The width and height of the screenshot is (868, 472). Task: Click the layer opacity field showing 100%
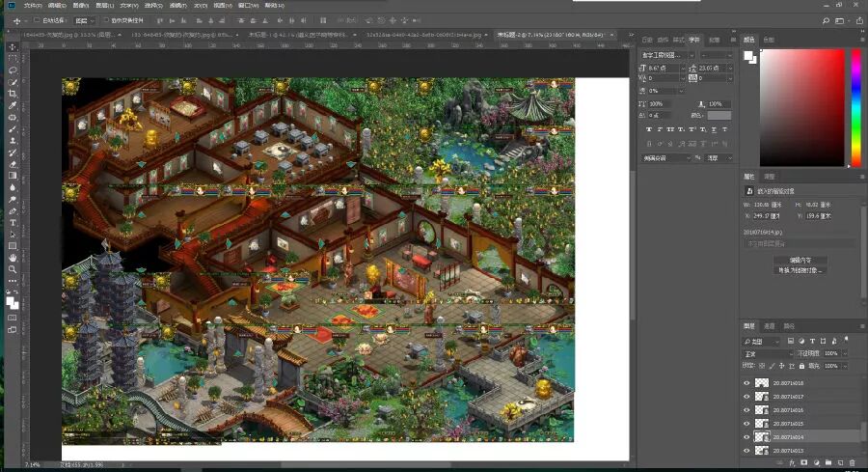click(831, 353)
